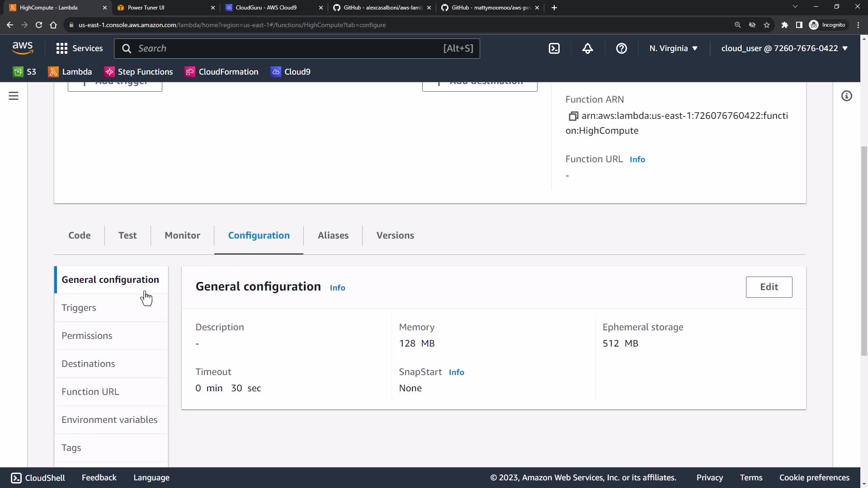This screenshot has height=488, width=868.
Task: Switch to the Monitor tab
Action: [182, 235]
